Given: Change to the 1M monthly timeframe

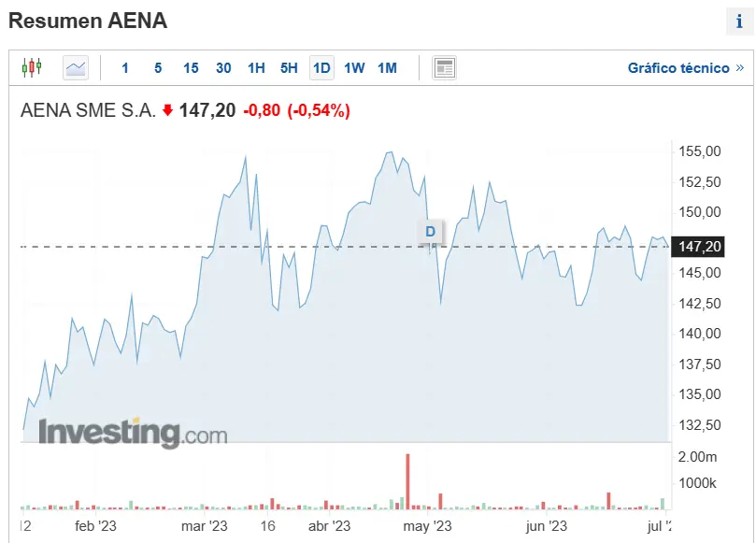Looking at the screenshot, I should point(387,67).
